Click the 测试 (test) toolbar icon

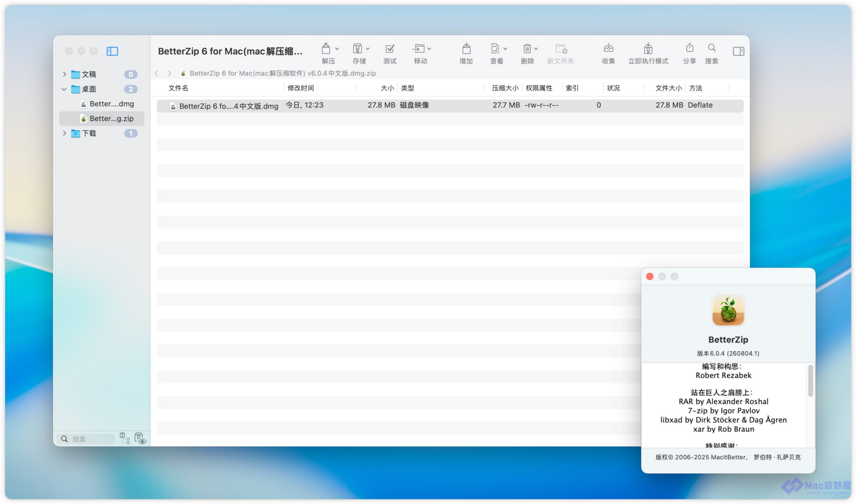coord(390,48)
